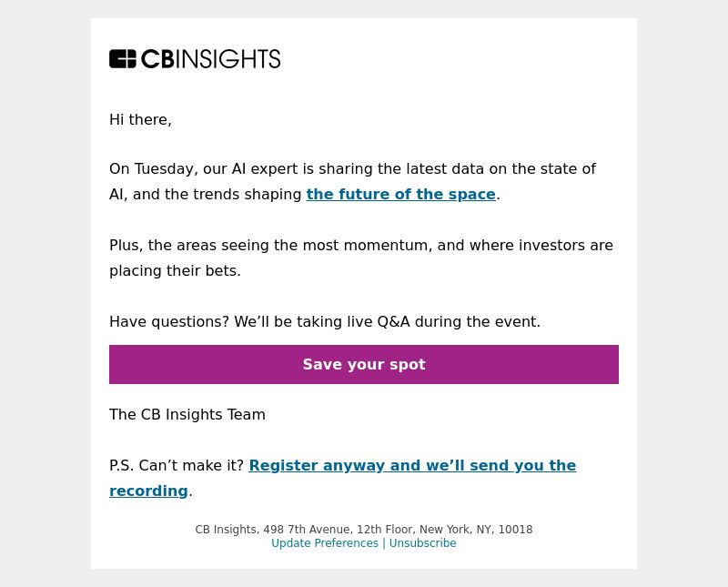Click the gray background outside the email
Screen dimensions: 728x587
coord(45,293)
